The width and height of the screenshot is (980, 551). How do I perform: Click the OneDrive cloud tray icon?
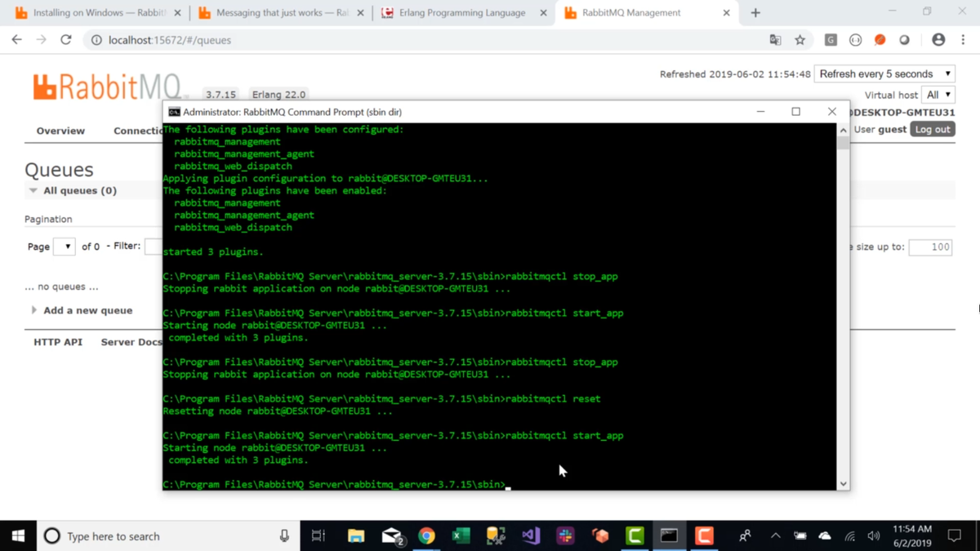825,536
